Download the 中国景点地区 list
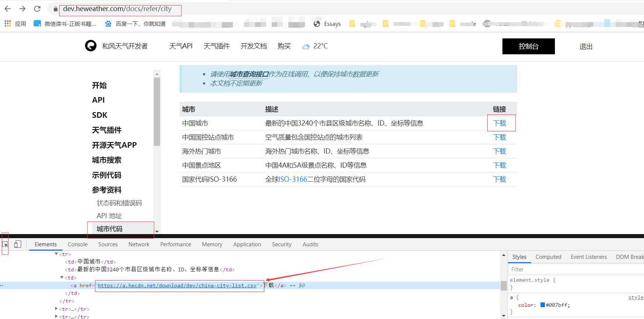 499,165
